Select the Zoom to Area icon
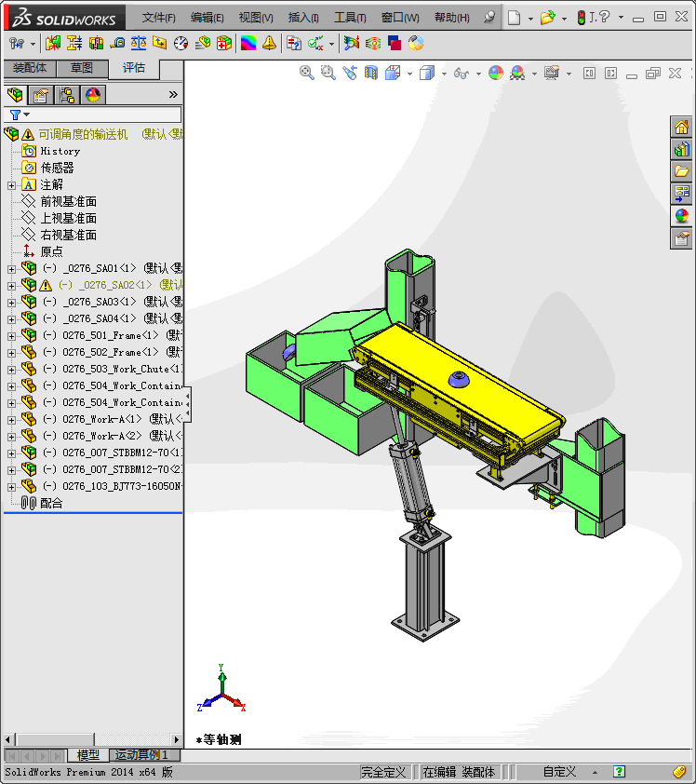Image resolution: width=696 pixels, height=784 pixels. pos(328,73)
